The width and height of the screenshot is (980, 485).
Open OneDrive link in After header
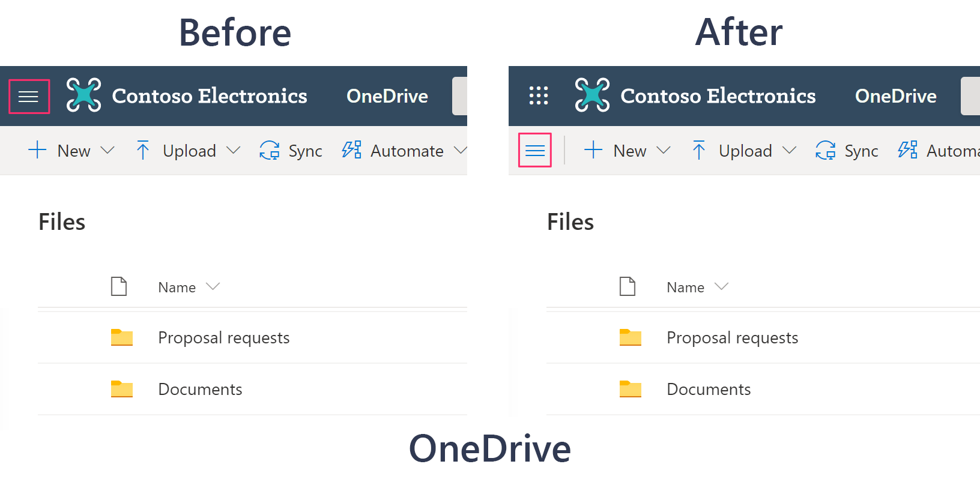[x=896, y=96]
